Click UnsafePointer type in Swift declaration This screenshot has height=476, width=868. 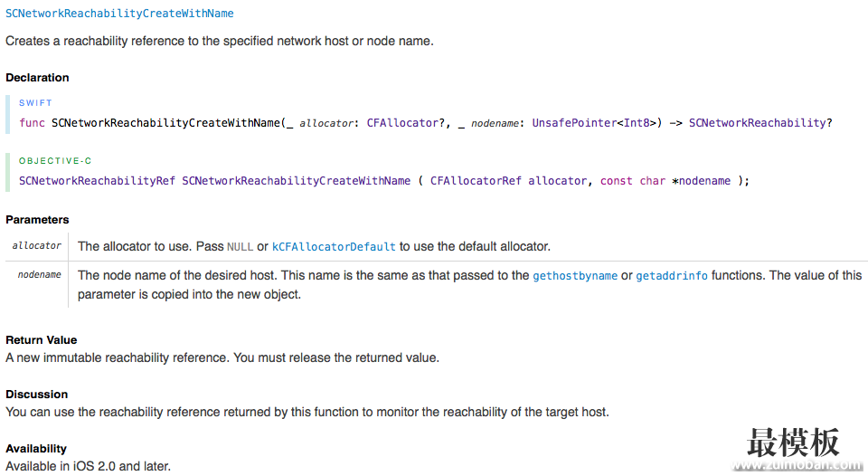pos(574,123)
